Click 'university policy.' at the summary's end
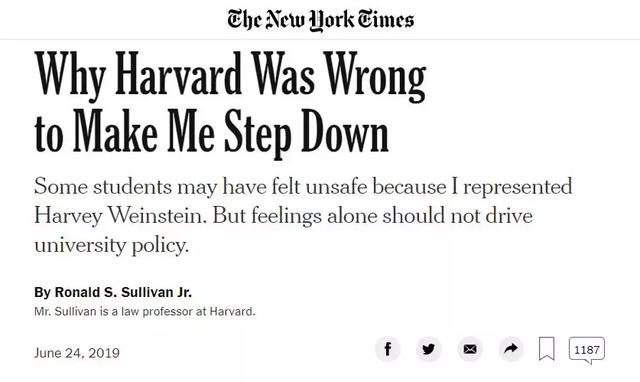 tap(111, 245)
